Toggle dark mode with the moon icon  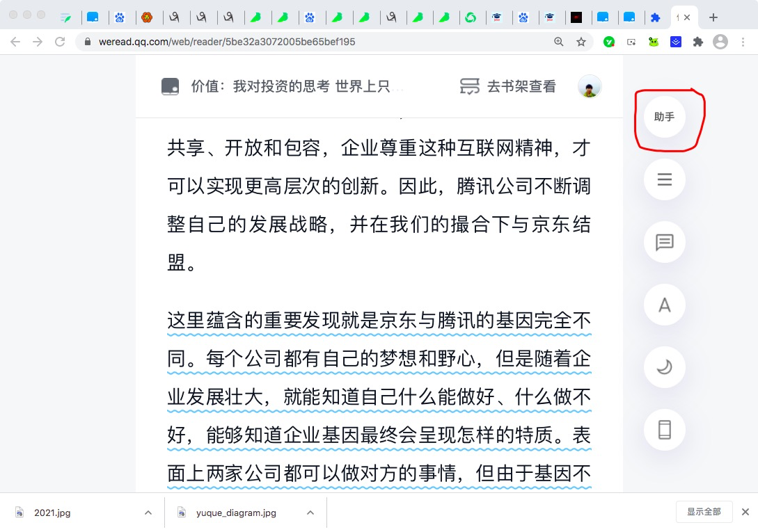point(664,367)
